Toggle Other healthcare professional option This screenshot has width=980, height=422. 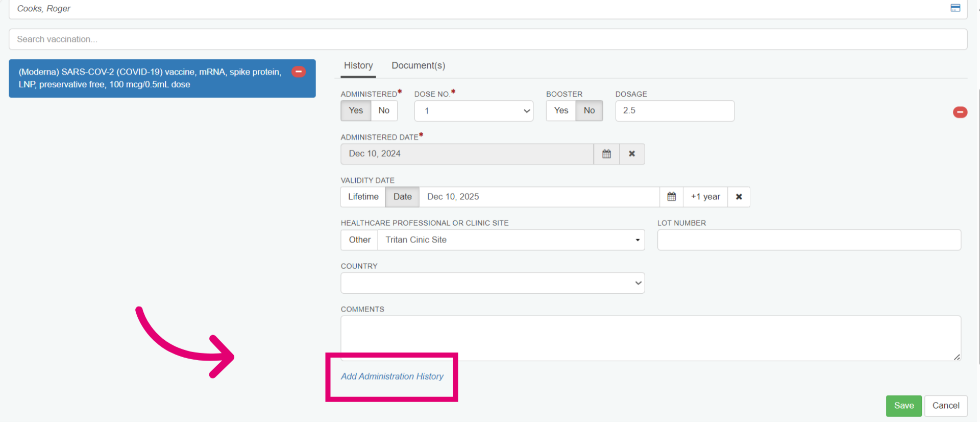coord(359,240)
